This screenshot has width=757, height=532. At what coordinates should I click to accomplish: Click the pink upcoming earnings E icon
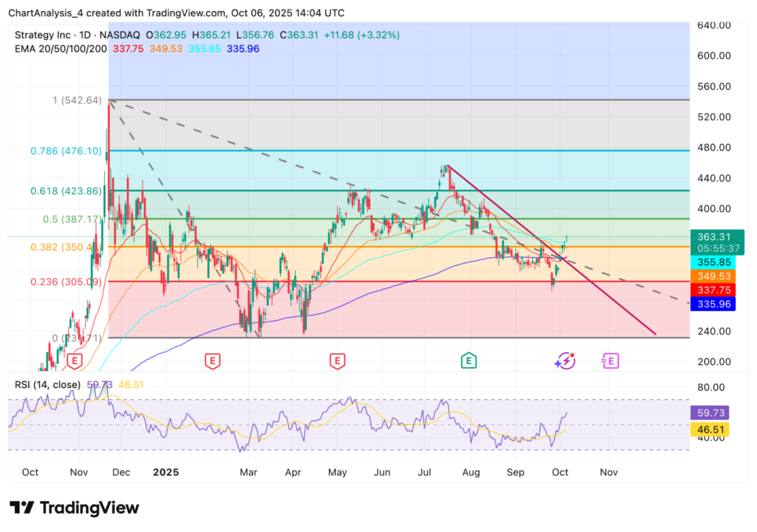(x=610, y=361)
